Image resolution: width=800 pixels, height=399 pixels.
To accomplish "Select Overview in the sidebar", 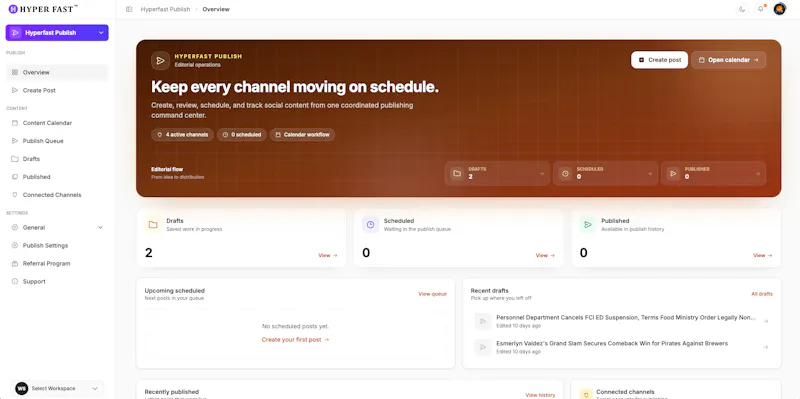I will tap(57, 72).
